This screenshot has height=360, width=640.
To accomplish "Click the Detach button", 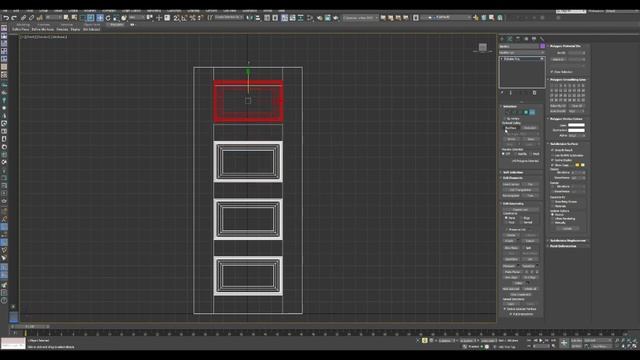I will (531, 241).
